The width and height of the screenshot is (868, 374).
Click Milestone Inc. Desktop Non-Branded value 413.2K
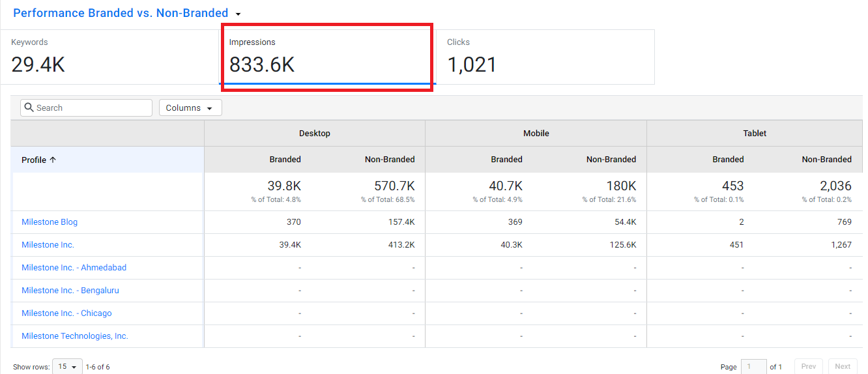401,245
